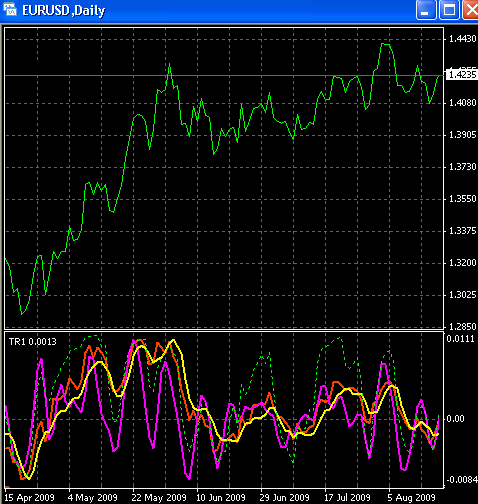
Task: Minimize the EURUSD,Daily chart window
Action: 426,10
